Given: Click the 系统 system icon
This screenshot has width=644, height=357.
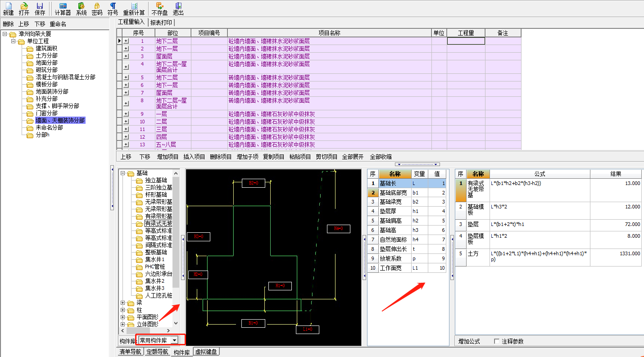Looking at the screenshot, I should (x=81, y=6).
